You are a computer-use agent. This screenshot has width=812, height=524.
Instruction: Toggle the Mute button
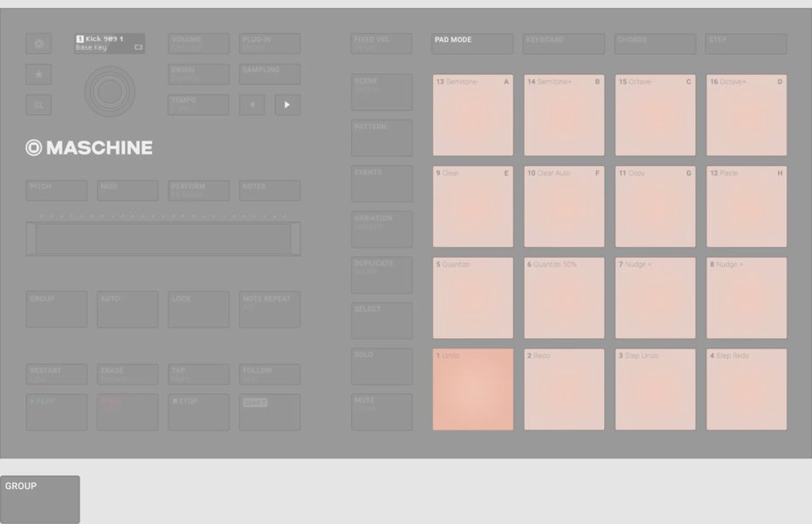(x=382, y=411)
